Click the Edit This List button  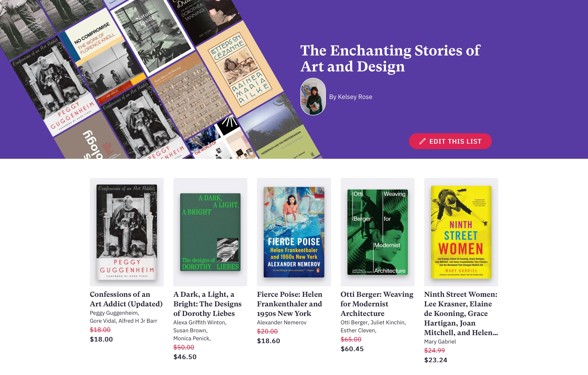click(x=450, y=141)
